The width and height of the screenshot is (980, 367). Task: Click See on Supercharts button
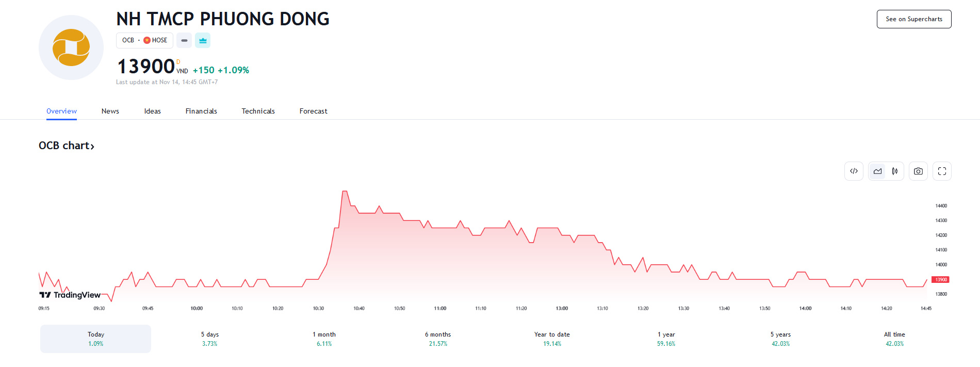point(913,19)
